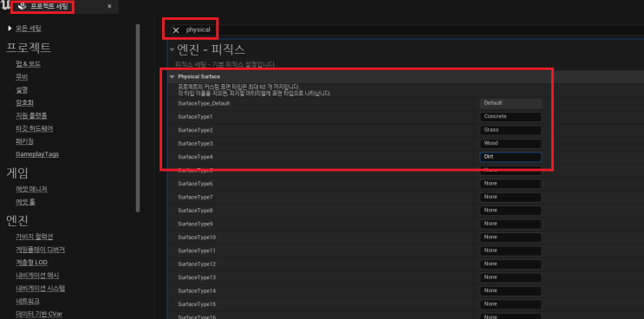Viewport: 644px width, 319px height.
Task: Click the SurfaceType9 None field
Action: tap(511, 224)
